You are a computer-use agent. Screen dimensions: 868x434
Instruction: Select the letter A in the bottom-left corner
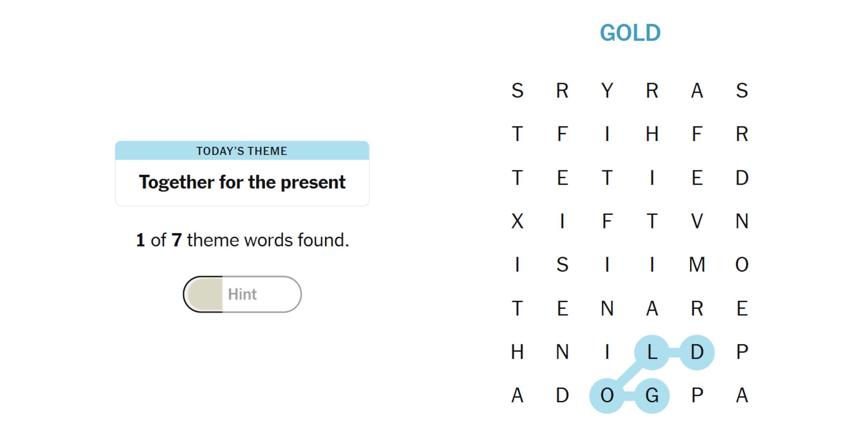pos(517,395)
